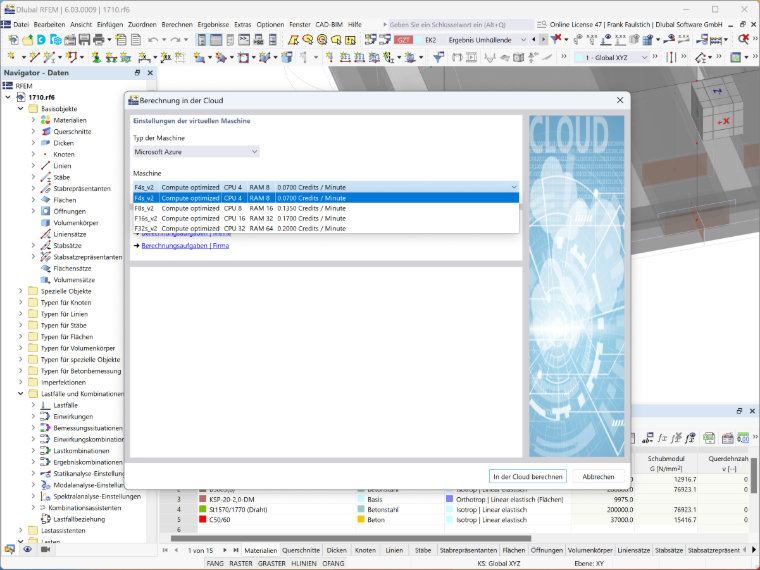Image resolution: width=760 pixels, height=570 pixels.
Task: Click the Save diskette icon
Action: (84, 40)
